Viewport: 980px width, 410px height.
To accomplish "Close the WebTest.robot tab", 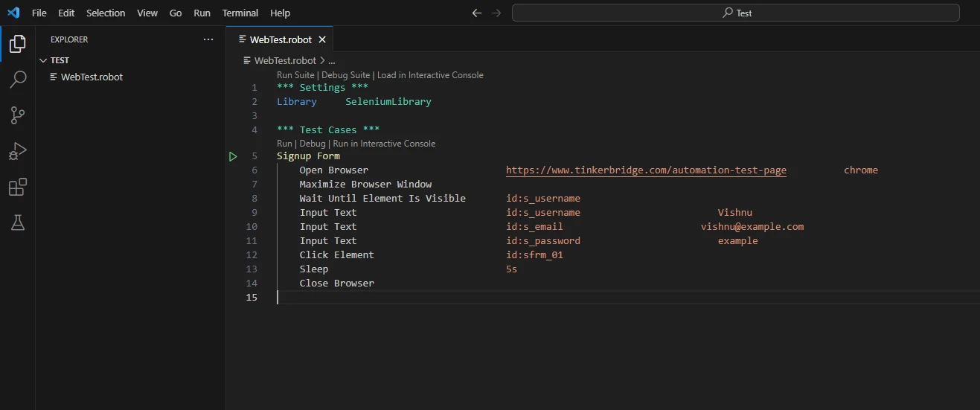I will click(322, 39).
